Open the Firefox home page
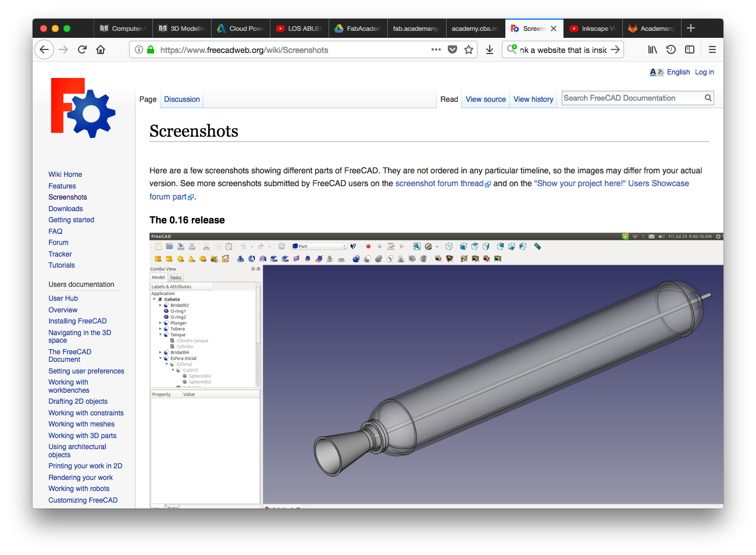 (x=101, y=50)
